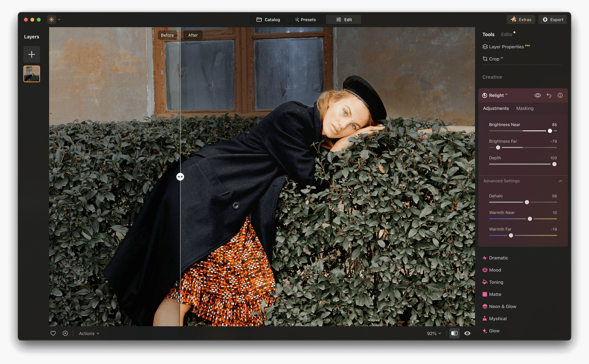Switch to the Catalog view
The image size is (589, 364).
tap(268, 20)
